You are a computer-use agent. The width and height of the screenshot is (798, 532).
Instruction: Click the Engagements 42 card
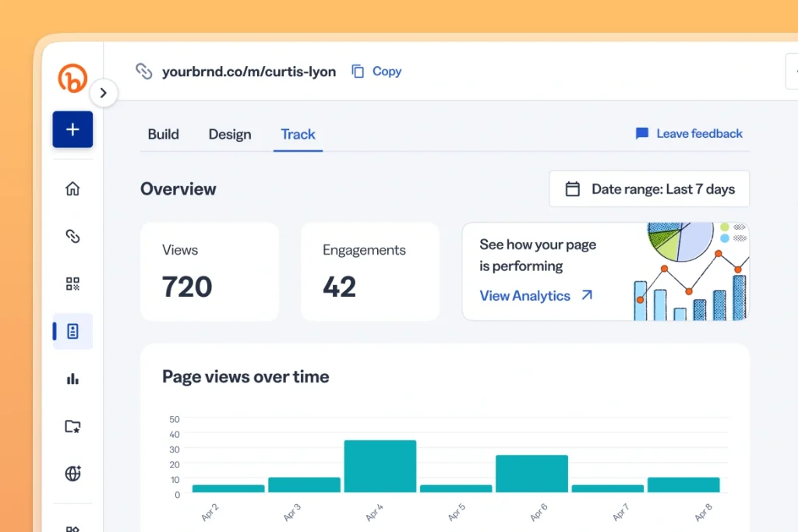tap(370, 272)
